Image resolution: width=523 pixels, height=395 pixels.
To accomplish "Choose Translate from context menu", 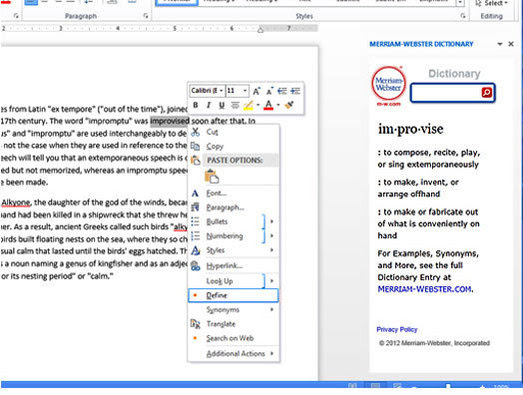I will [233, 324].
